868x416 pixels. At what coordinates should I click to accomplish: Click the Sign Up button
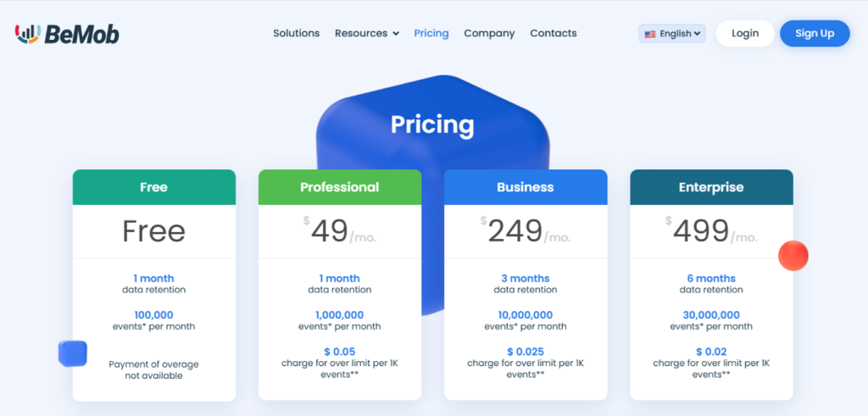pos(815,33)
